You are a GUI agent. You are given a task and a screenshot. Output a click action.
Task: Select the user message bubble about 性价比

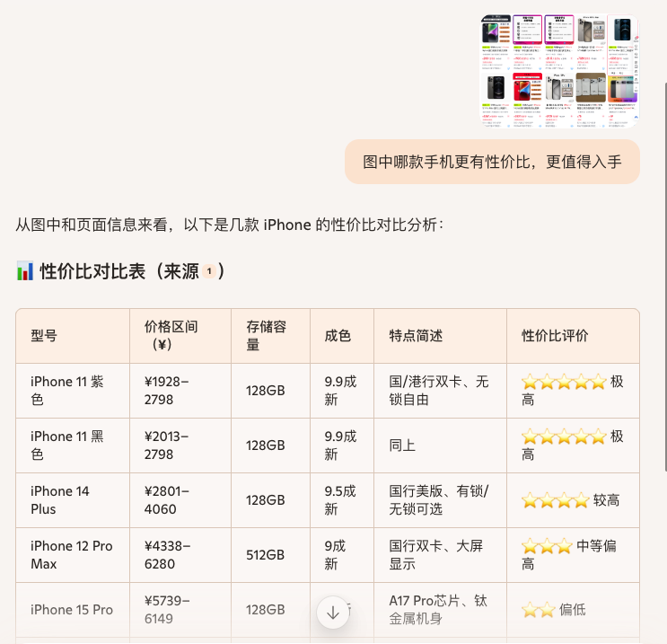(x=492, y=162)
